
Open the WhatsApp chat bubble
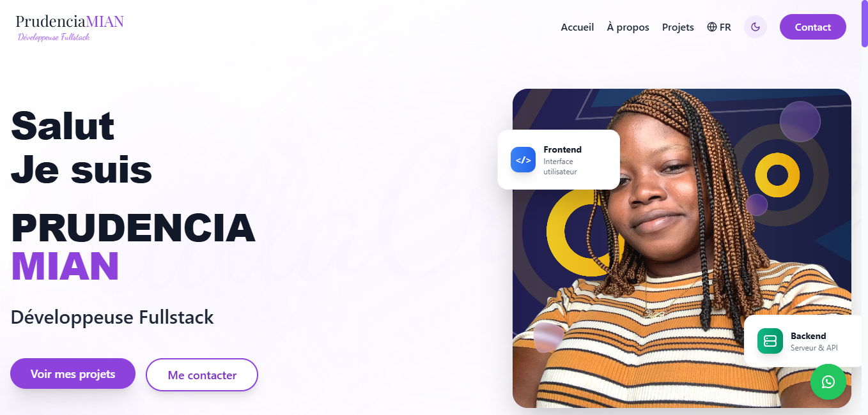(828, 382)
